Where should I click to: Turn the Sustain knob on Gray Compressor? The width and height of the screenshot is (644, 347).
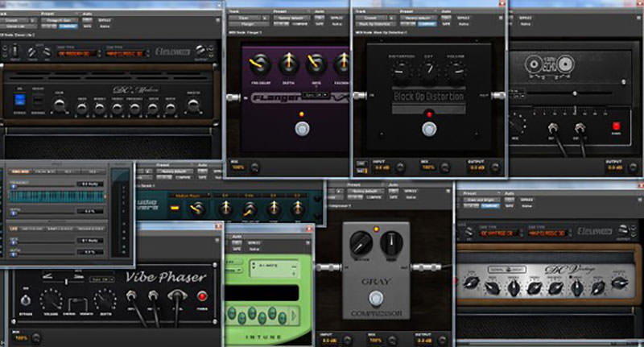361,242
